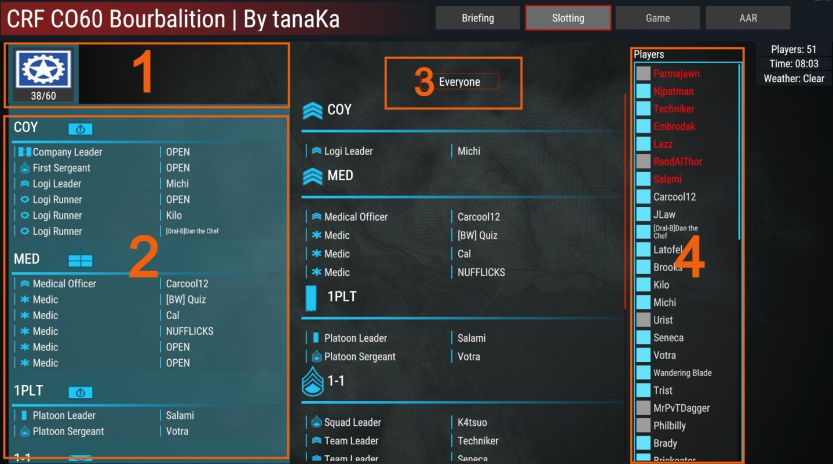
Task: Click the MED chevron icon in center list
Action: [312, 177]
